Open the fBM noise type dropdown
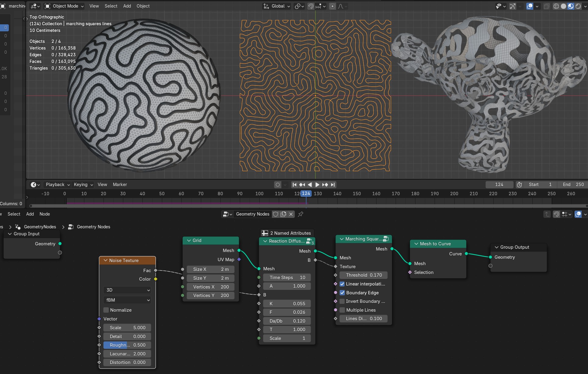Image resolution: width=588 pixels, height=374 pixels. coord(127,300)
